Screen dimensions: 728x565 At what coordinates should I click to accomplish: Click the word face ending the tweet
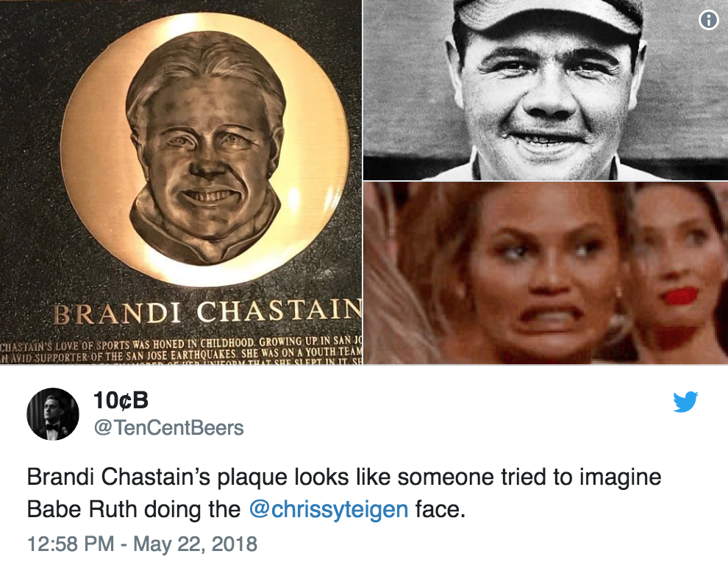[440, 509]
